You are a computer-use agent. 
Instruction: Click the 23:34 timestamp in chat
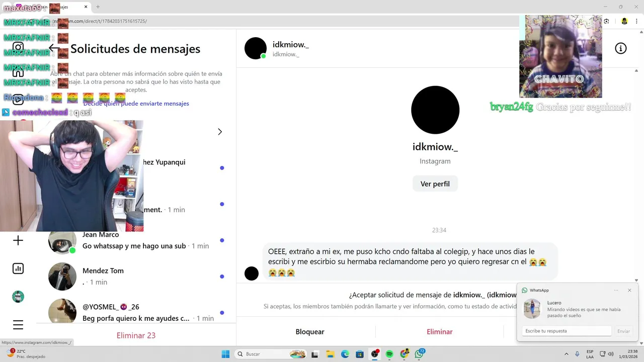[x=439, y=230]
